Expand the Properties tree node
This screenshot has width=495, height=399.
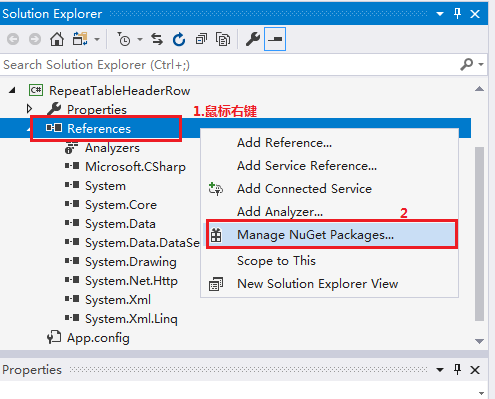tap(29, 109)
